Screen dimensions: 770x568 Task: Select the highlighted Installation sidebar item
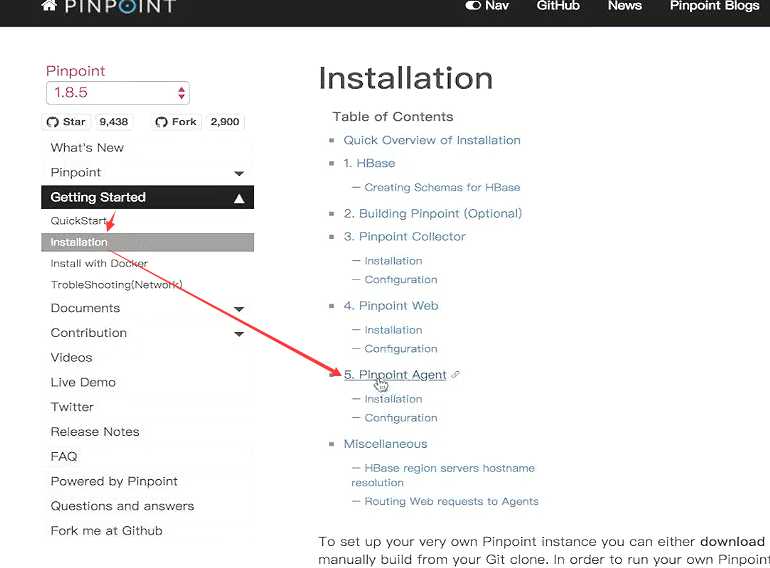(147, 243)
